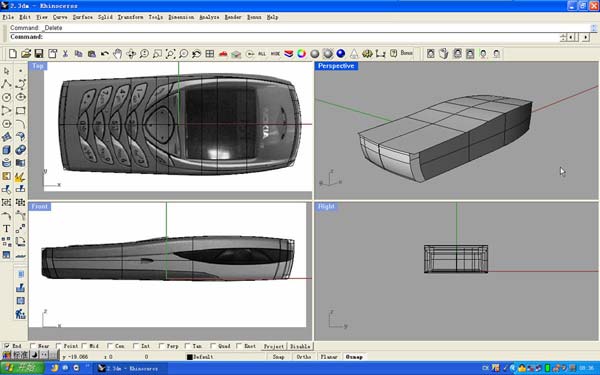
Task: Open the Curve menu
Action: [60, 17]
